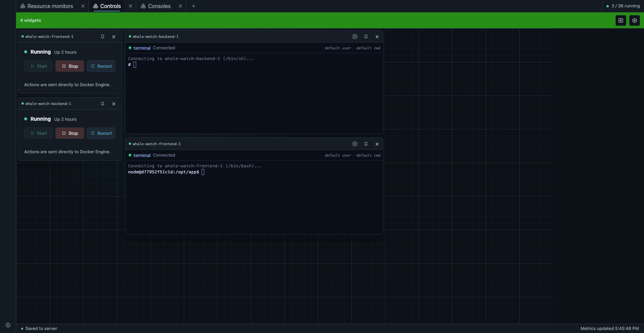Screen dimensions: 644x333
Task: Click whale-watch-backend-1 title in terminal widget
Action: 156,37
